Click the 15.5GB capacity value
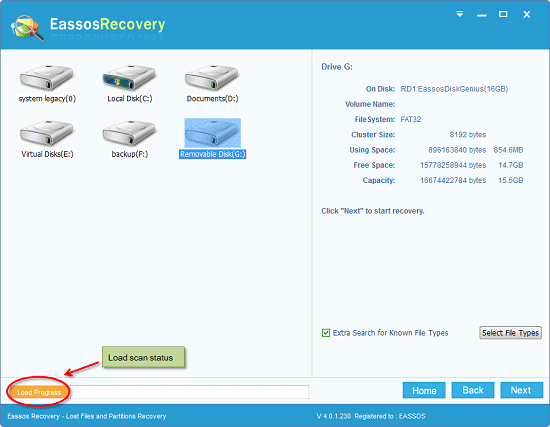Screen dimensions: 550x427 click(511, 180)
